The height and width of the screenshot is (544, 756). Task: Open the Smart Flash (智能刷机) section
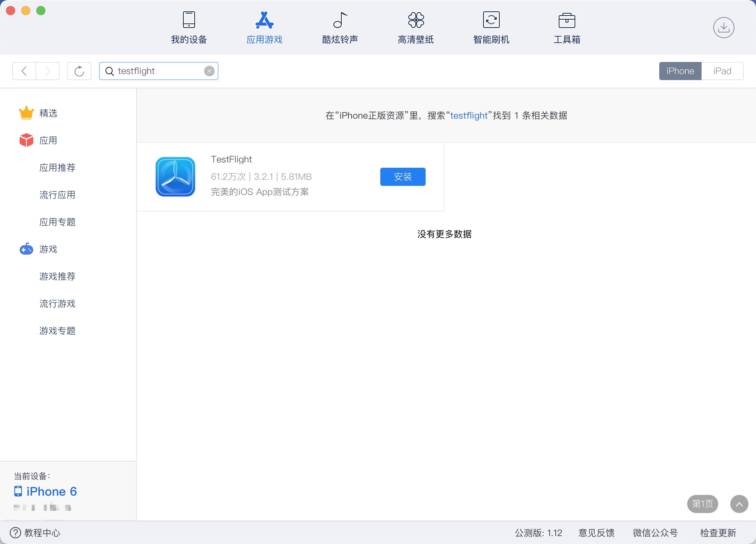click(x=491, y=28)
